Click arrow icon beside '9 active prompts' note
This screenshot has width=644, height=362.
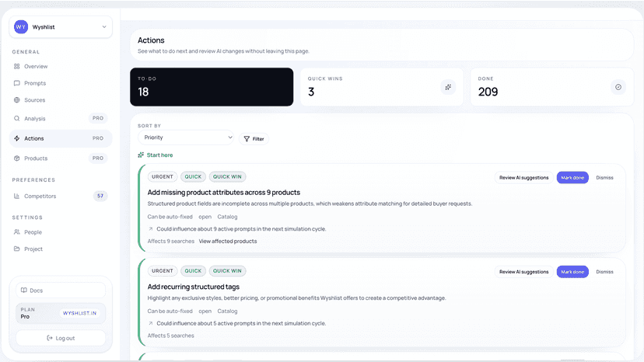[151, 228]
